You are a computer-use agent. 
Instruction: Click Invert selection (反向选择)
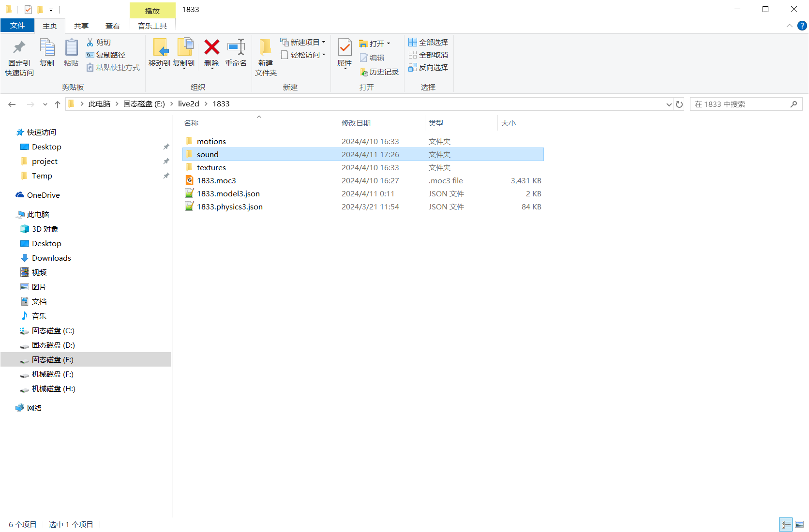pos(428,68)
